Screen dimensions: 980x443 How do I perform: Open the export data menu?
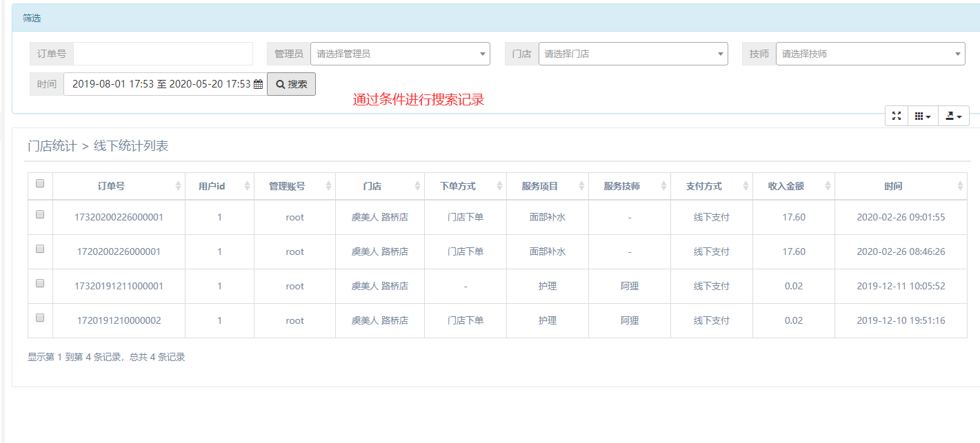click(954, 116)
